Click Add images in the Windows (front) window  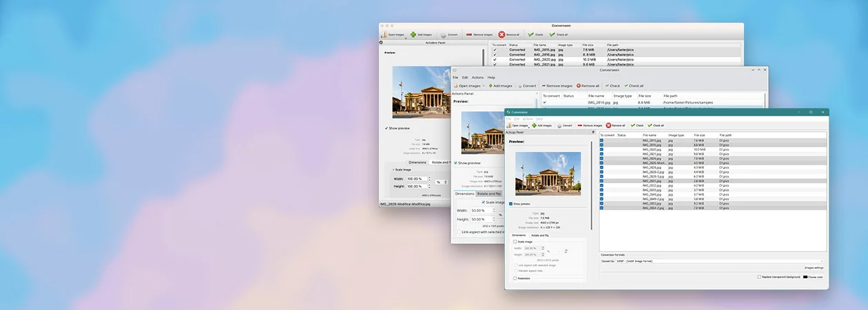[x=542, y=125]
